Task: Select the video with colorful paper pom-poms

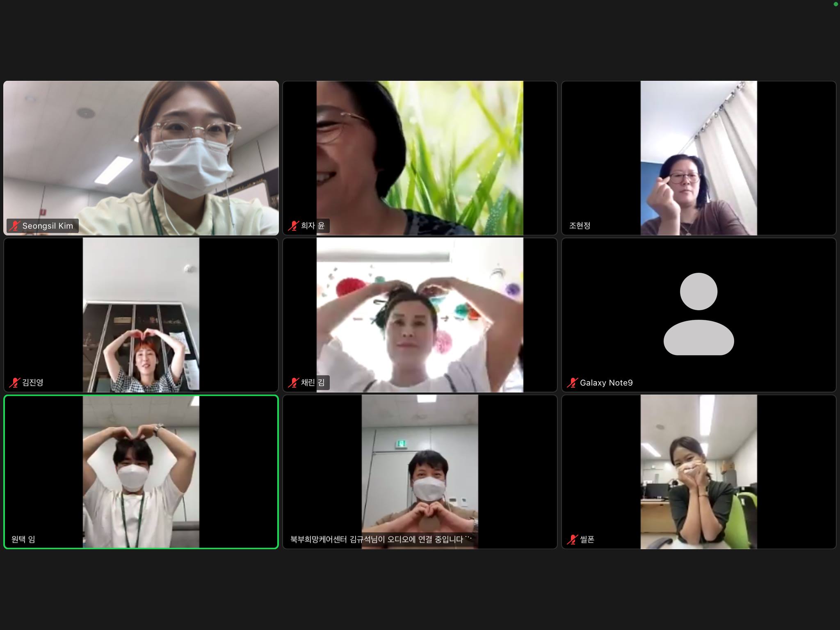Action: [420, 315]
